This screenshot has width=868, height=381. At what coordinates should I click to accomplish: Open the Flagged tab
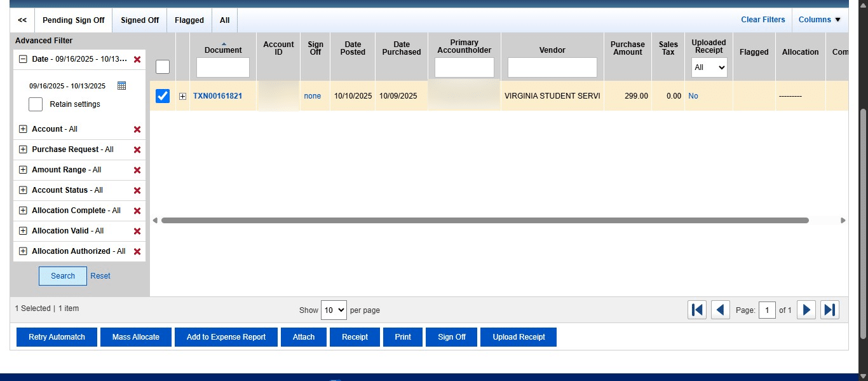click(189, 20)
